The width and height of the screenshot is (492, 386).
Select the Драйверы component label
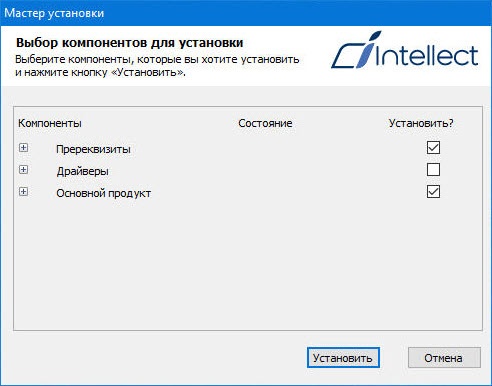[82, 171]
